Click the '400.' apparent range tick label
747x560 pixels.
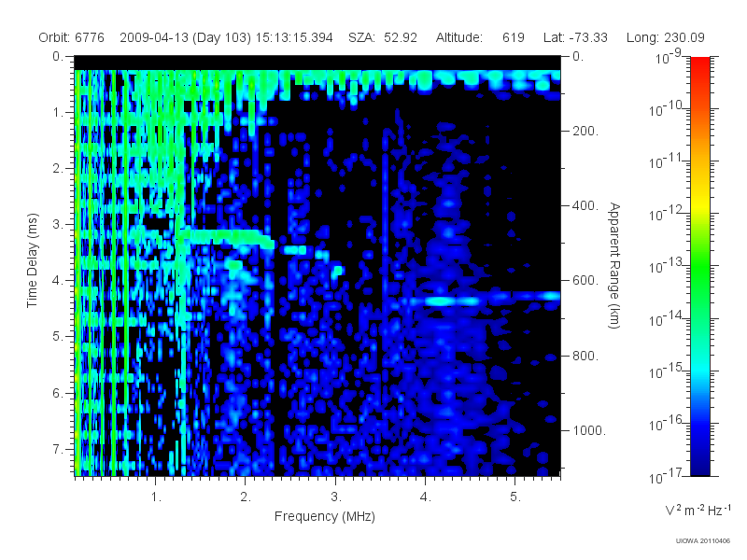coord(585,205)
